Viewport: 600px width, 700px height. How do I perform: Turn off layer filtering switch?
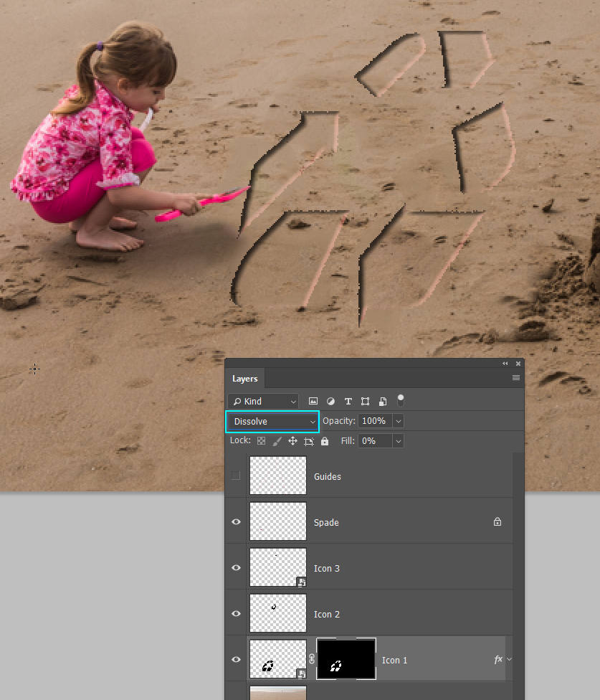[401, 399]
